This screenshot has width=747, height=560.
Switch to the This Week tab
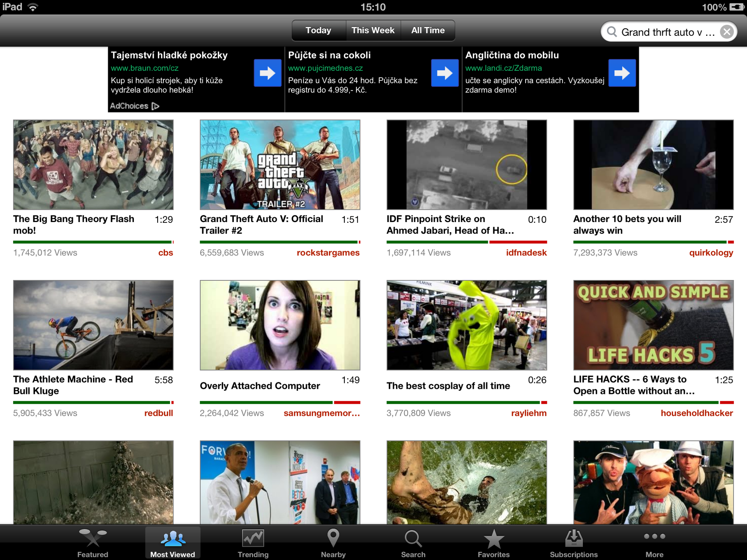373,30
